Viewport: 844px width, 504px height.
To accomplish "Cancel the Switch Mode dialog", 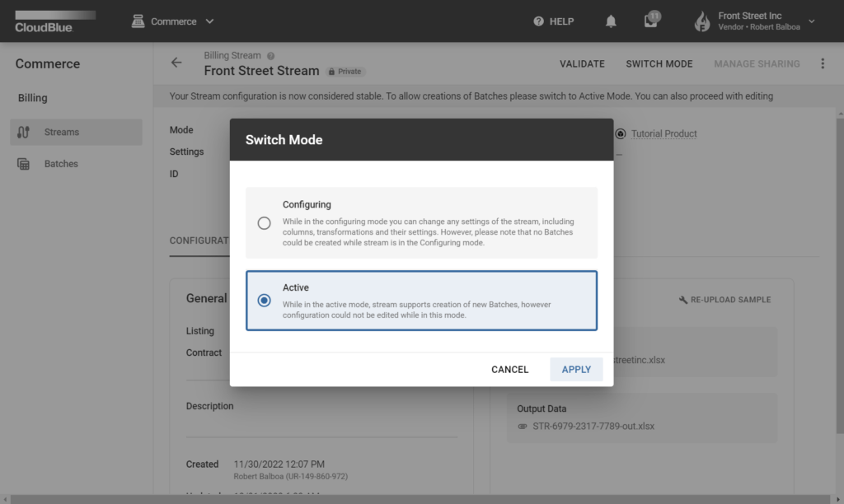I will point(509,370).
